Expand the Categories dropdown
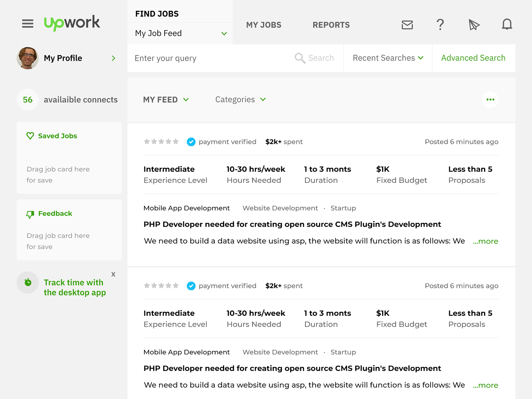 point(240,99)
